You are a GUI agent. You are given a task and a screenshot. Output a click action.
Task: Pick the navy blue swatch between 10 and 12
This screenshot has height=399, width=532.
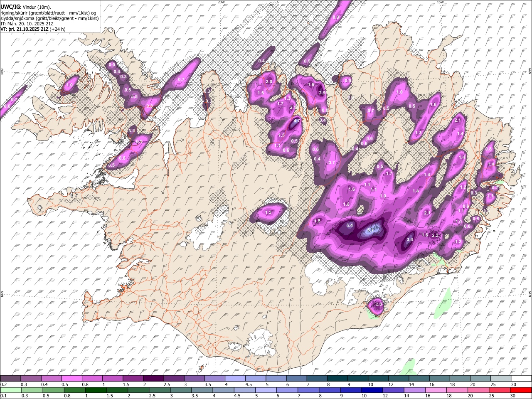pyautogui.click(x=373, y=390)
